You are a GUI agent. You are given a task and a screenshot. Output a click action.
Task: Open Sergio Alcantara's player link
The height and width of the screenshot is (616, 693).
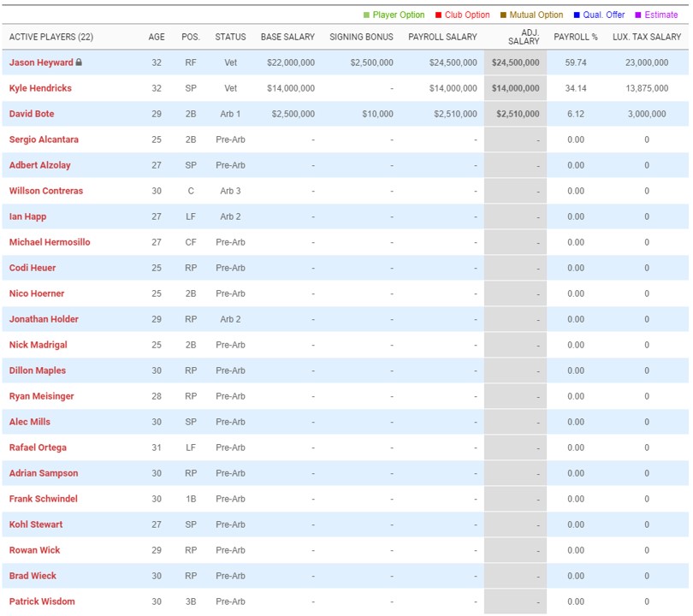[44, 139]
